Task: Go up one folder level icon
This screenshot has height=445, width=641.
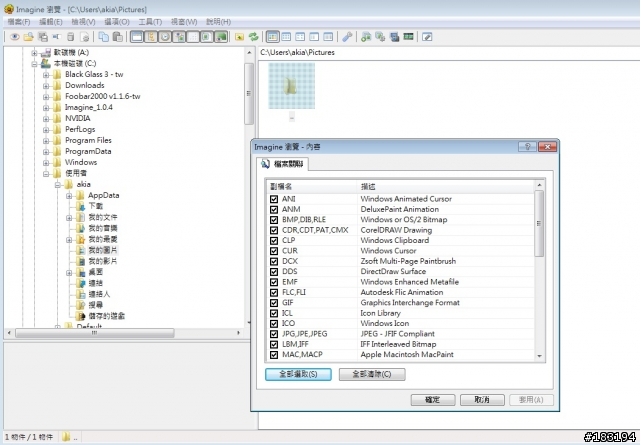Action: point(240,37)
